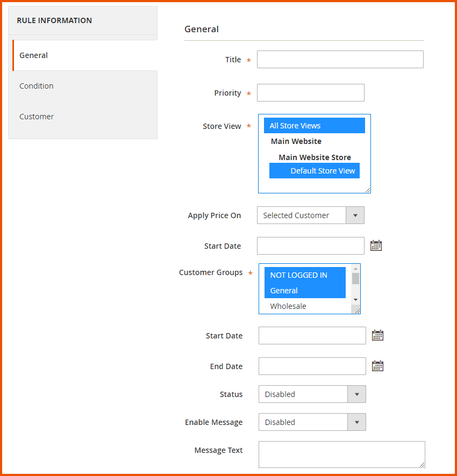Open calendar for Start Date below Customer Groups
This screenshot has width=457, height=476.
(x=378, y=336)
